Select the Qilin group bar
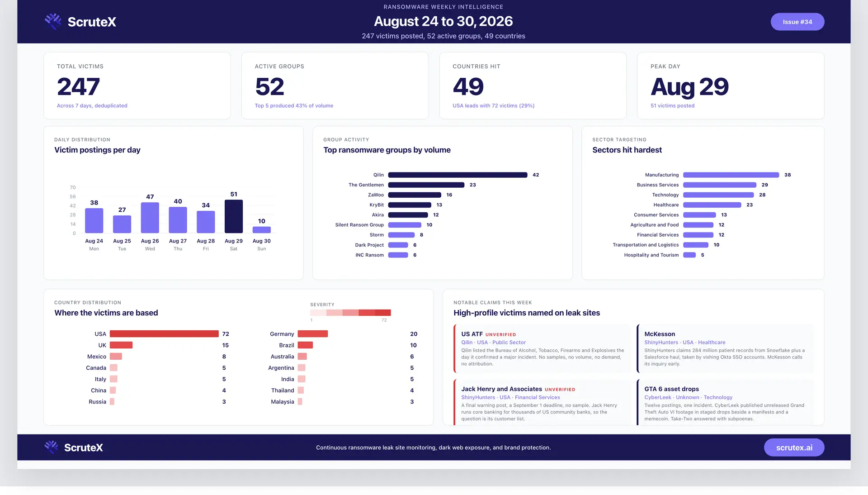Screen dimensions: 868x495 coord(458,175)
